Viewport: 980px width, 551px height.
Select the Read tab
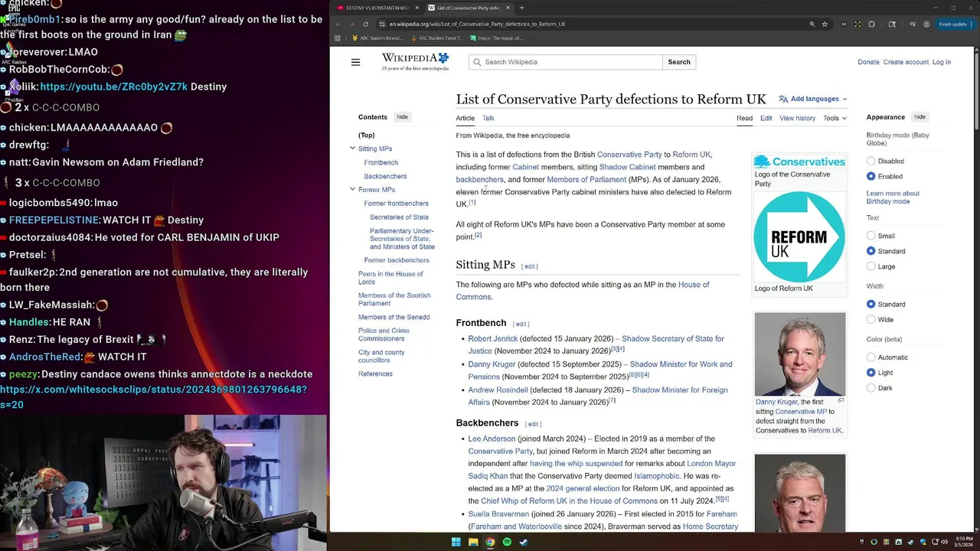tap(744, 118)
